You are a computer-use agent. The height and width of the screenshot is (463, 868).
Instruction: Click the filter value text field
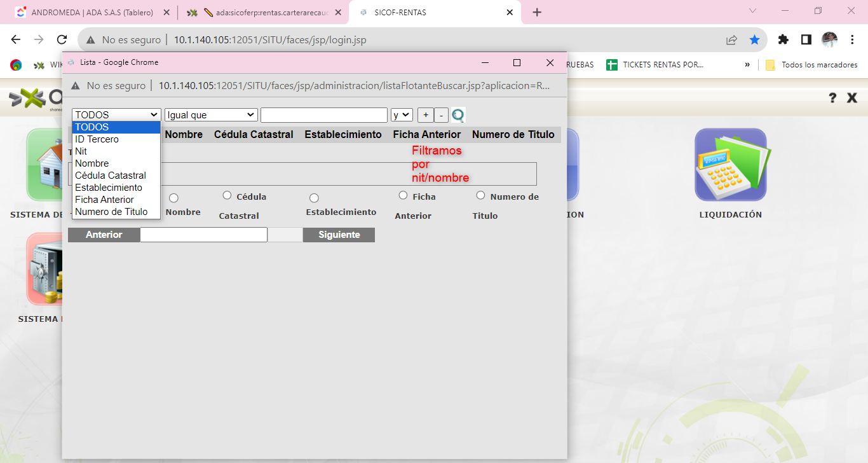323,115
